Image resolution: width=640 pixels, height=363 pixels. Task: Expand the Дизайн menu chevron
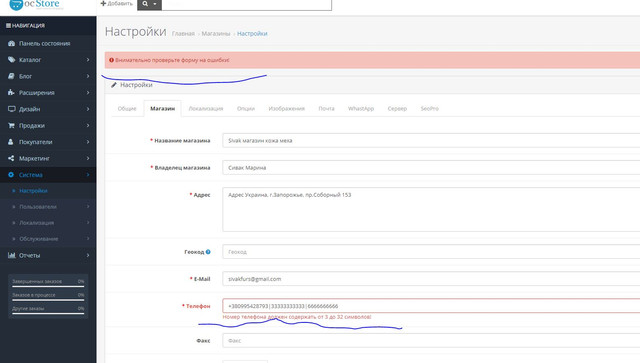click(88, 109)
